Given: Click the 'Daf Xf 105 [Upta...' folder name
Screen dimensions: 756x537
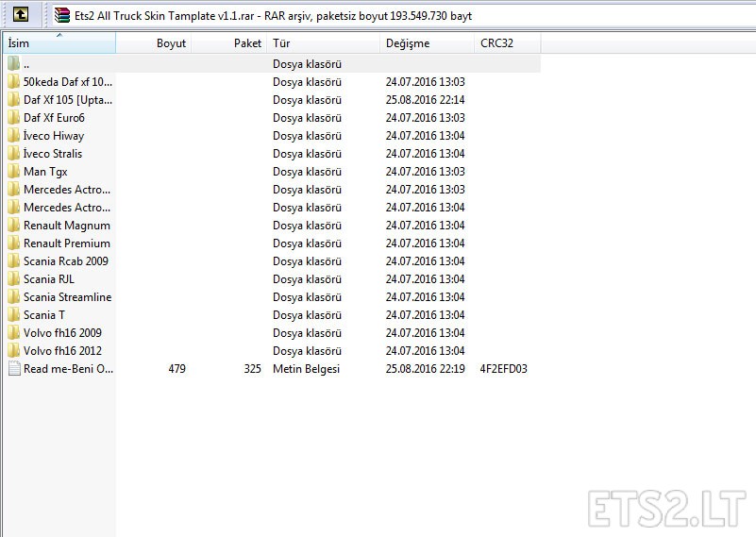Looking at the screenshot, I should click(x=68, y=100).
